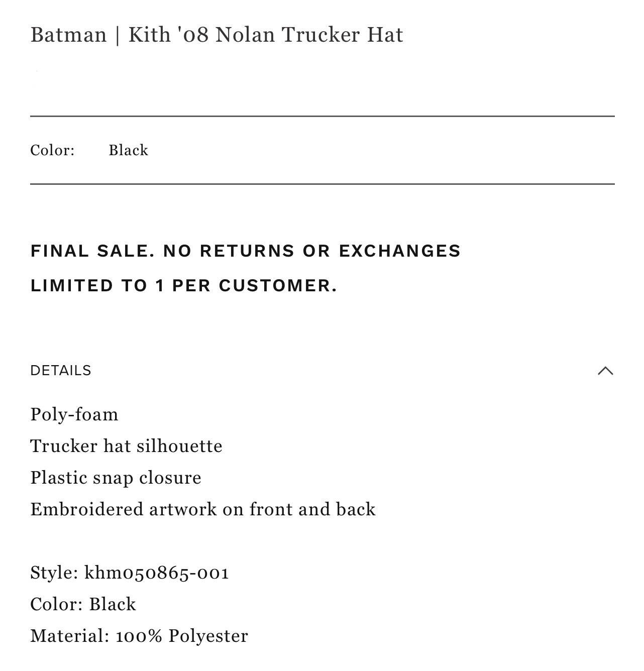Image resolution: width=644 pixels, height=671 pixels.
Task: Click the Batman Kith Nolan Trucker Hat title
Action: click(x=217, y=35)
